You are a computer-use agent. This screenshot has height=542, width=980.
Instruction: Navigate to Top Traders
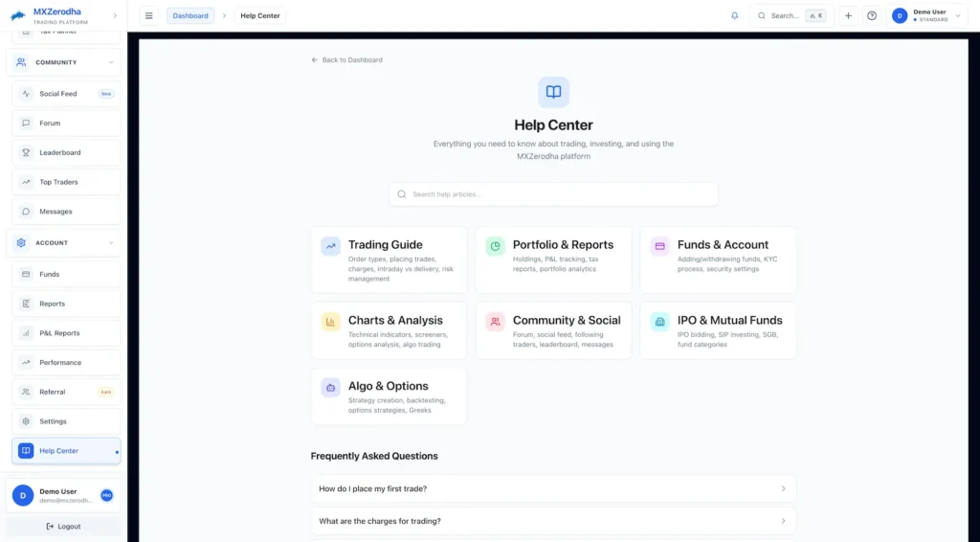coord(66,182)
